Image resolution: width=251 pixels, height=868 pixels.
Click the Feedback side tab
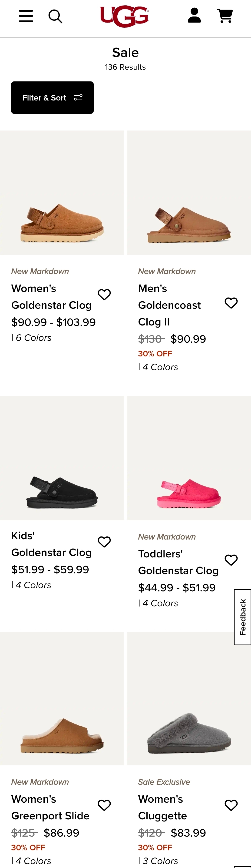coord(242,617)
